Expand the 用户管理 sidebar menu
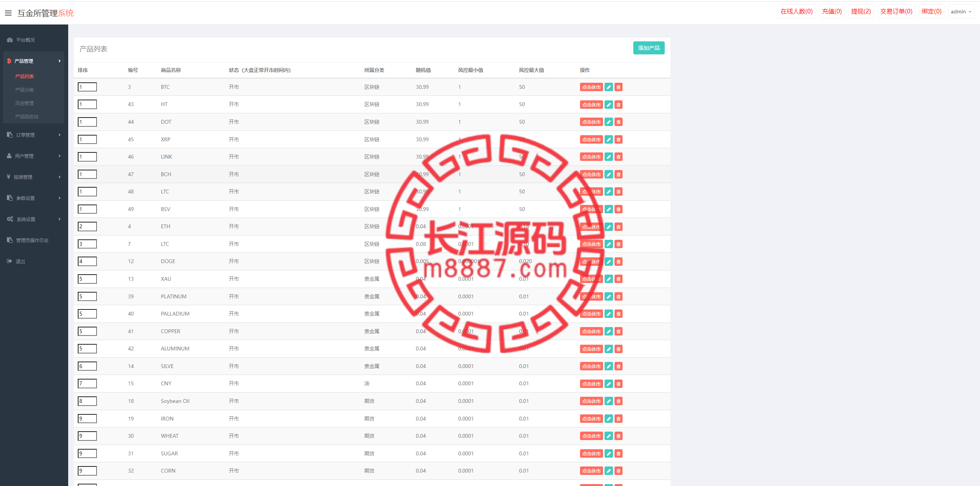Image resolution: width=980 pixels, height=486 pixels. point(34,156)
